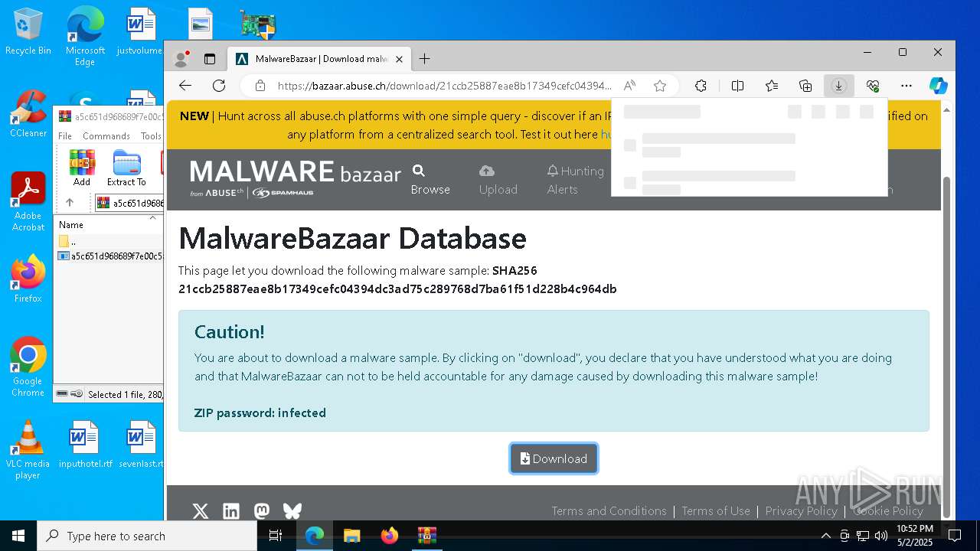Viewport: 980px width, 551px height.
Task: Toggle Read aloud in Edge address bar
Action: pos(629,86)
